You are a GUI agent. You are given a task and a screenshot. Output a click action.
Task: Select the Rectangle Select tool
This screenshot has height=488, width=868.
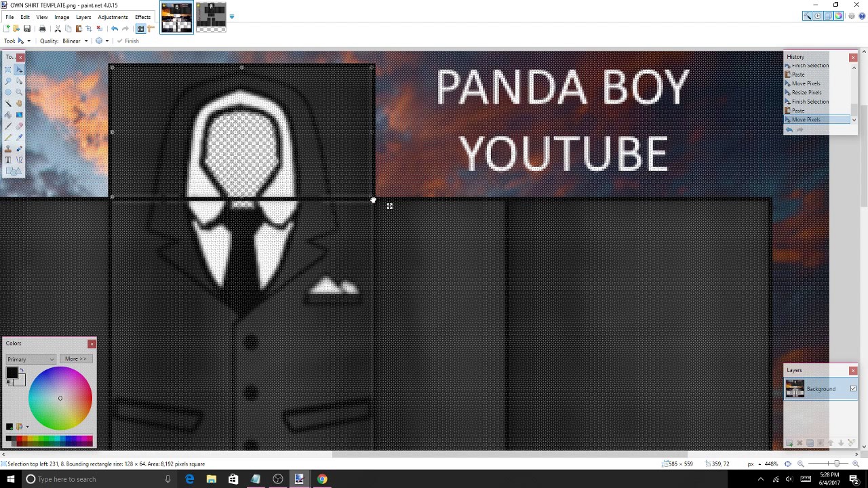(x=8, y=69)
